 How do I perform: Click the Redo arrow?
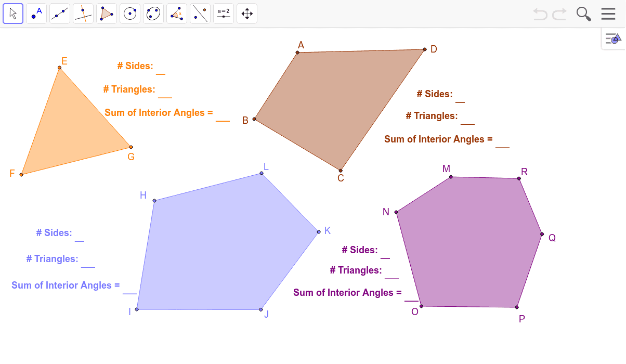click(559, 14)
